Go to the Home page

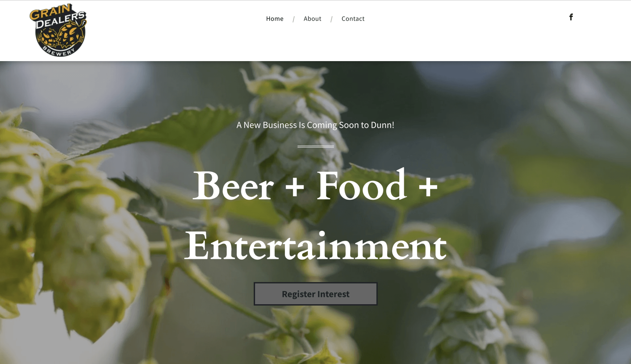pyautogui.click(x=275, y=19)
